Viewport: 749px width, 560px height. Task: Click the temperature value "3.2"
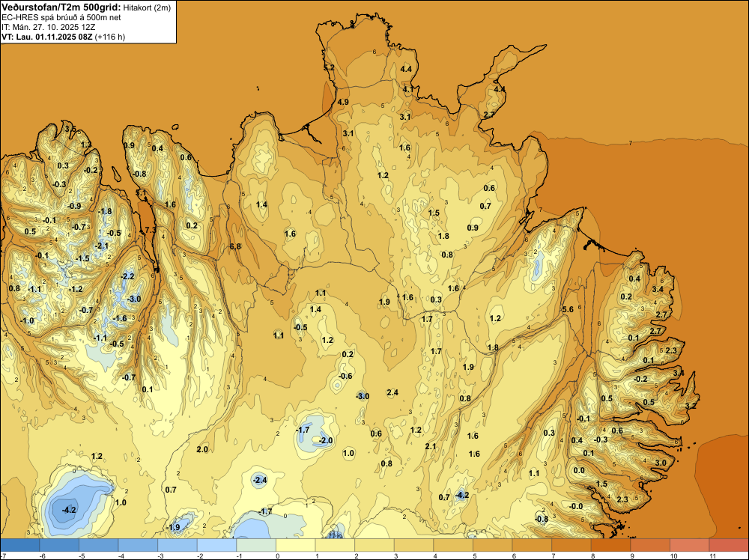pos(691,406)
